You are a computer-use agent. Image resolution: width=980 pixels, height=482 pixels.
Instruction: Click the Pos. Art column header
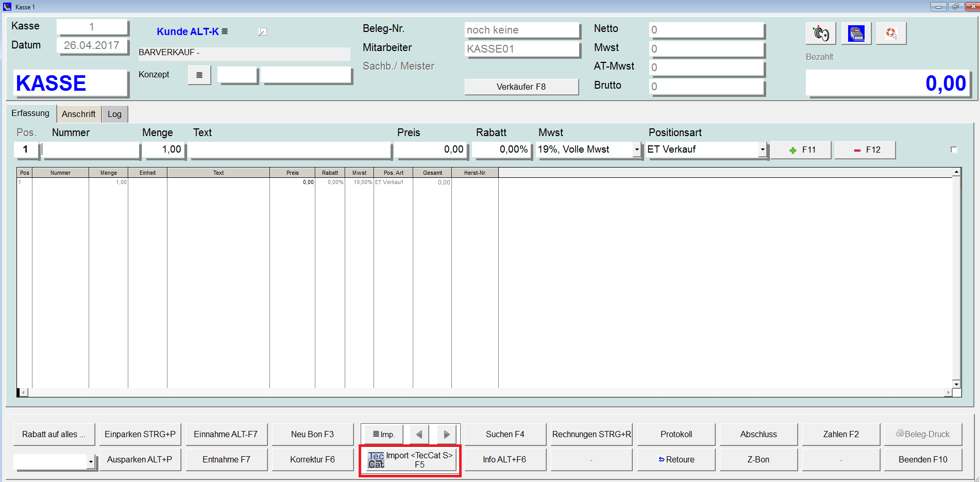click(394, 173)
